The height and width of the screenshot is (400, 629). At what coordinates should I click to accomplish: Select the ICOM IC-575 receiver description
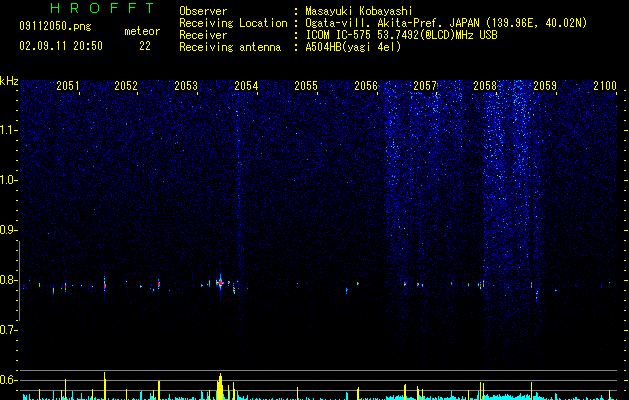[x=401, y=35]
